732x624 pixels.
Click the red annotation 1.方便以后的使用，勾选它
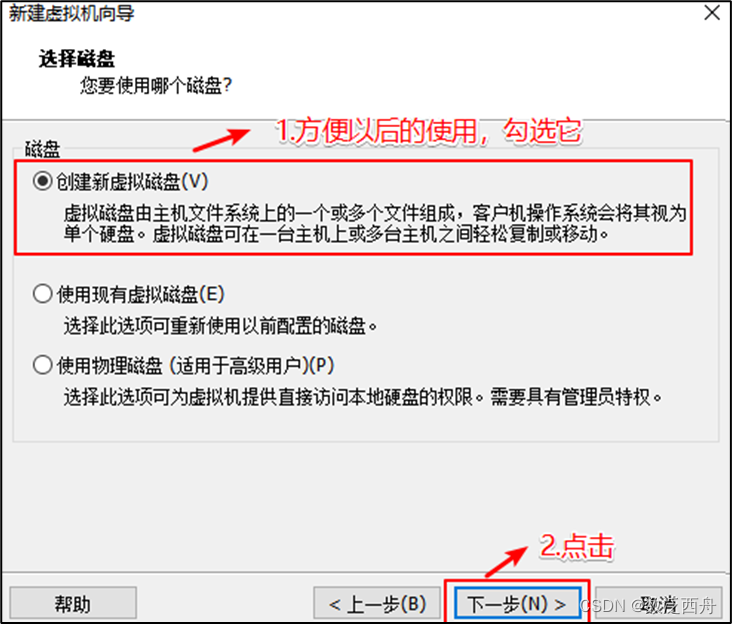click(x=429, y=130)
